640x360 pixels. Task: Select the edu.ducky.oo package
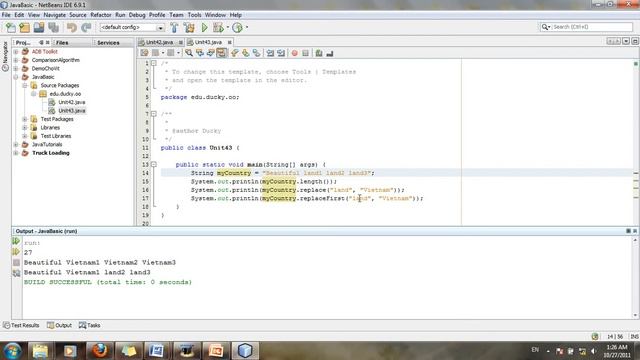coord(65,94)
